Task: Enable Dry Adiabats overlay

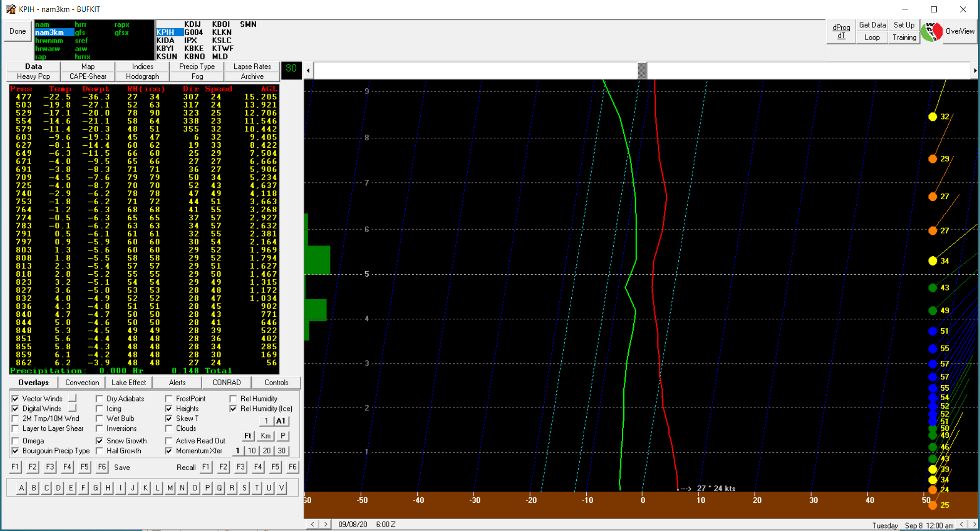Action: pyautogui.click(x=100, y=399)
